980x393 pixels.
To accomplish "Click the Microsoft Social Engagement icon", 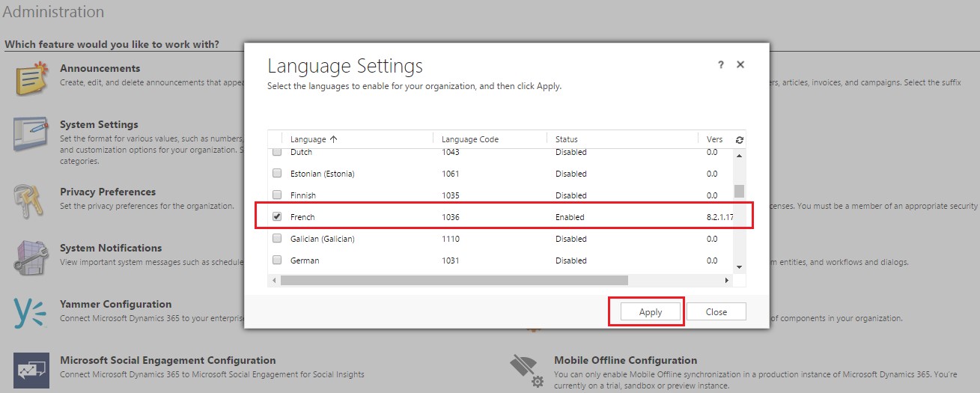I will pos(31,370).
